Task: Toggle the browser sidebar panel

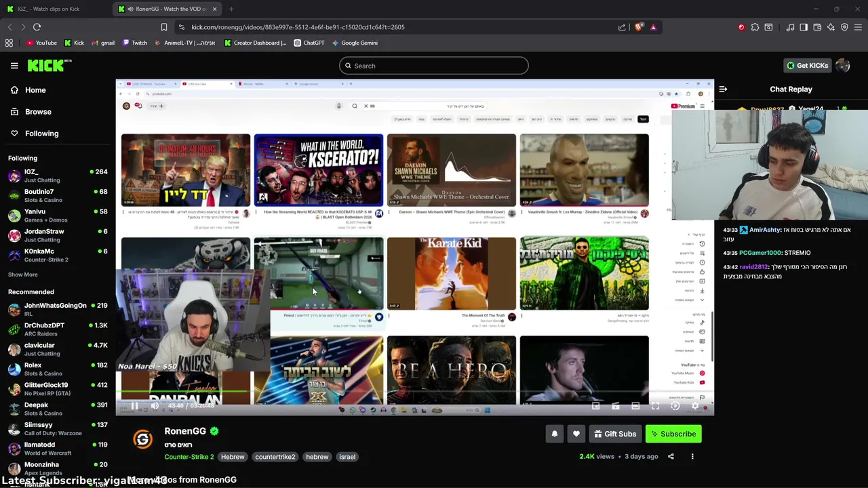Action: click(x=804, y=27)
